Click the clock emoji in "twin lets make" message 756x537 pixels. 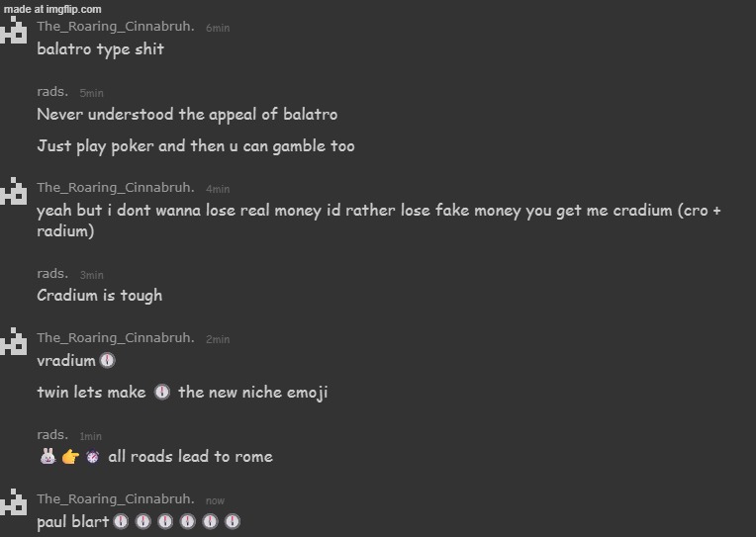162,393
